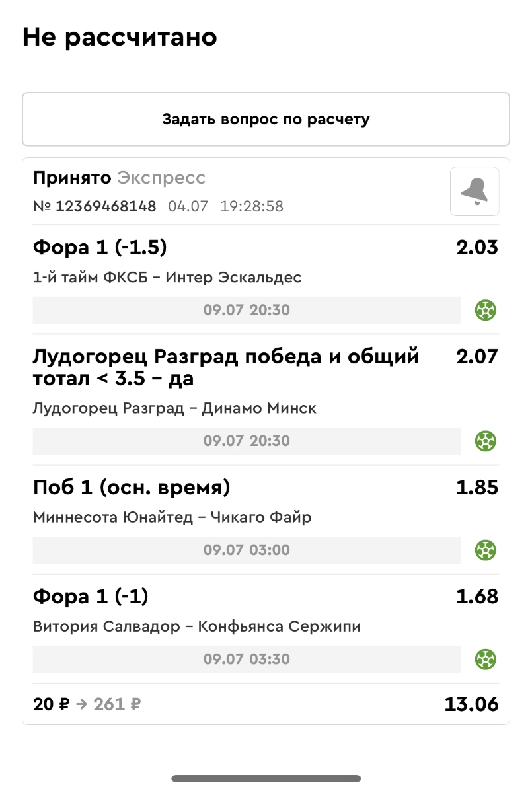Tap soccer ball icon for Лудогорец match
The height and width of the screenshot is (793, 532).
pyautogui.click(x=486, y=440)
